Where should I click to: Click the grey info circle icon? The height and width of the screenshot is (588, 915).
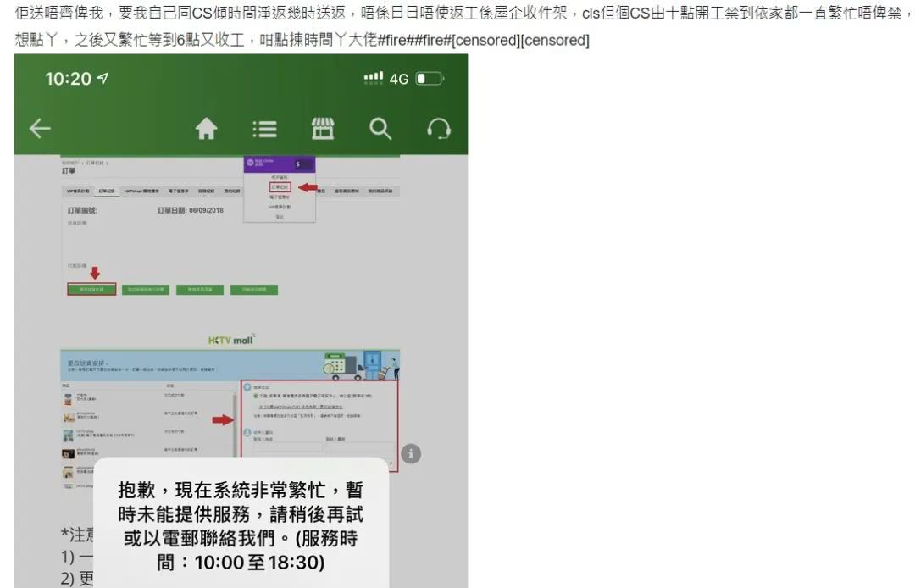[410, 454]
